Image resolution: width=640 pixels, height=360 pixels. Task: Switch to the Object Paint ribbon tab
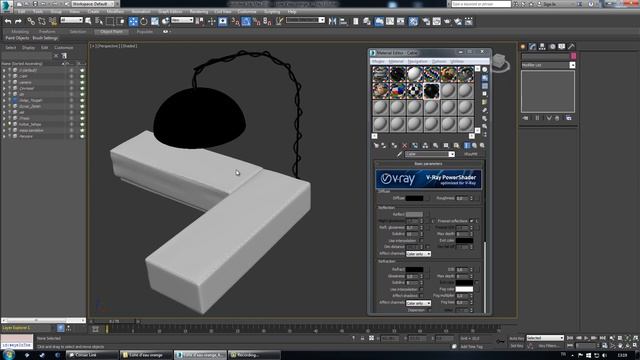[111, 31]
